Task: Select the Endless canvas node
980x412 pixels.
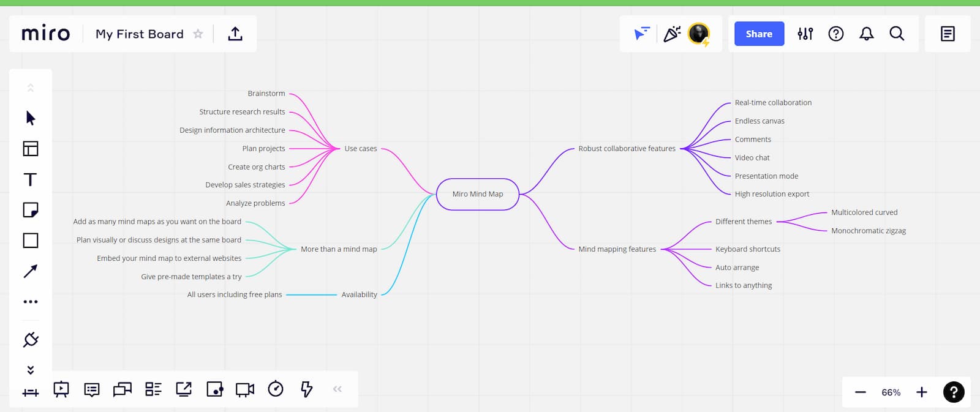Action: pyautogui.click(x=759, y=121)
